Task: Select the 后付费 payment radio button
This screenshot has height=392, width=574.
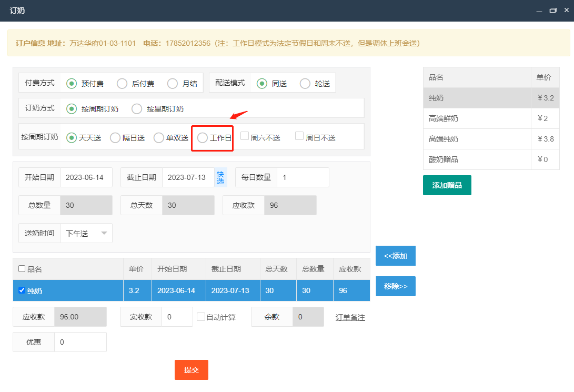Action: (122, 83)
